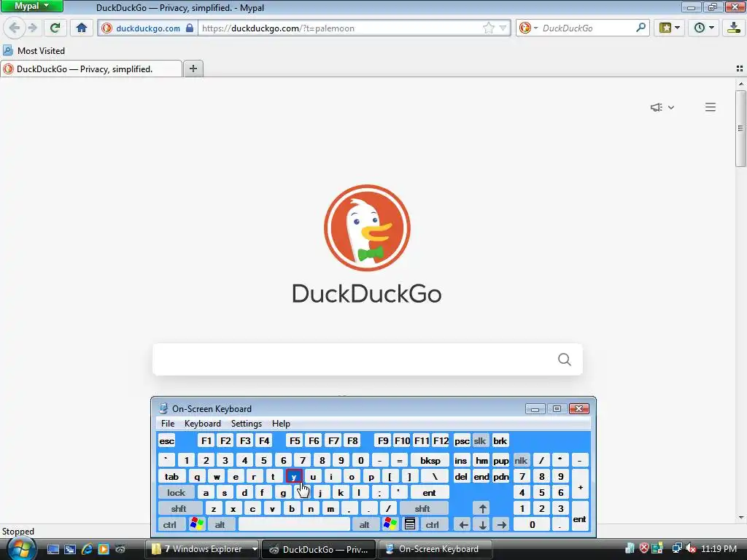Click the red security alert tray icon

click(x=644, y=548)
